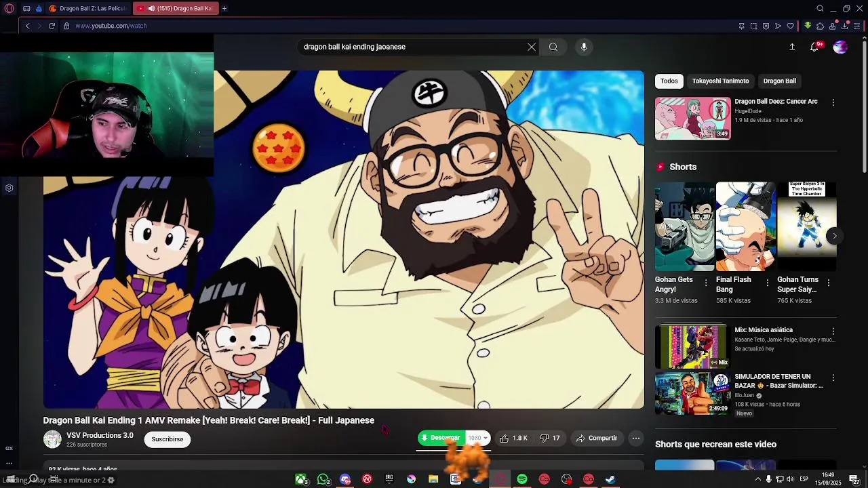Viewport: 868px width, 488px height.
Task: Click the pinboard pin icon in address bar
Action: [741, 26]
